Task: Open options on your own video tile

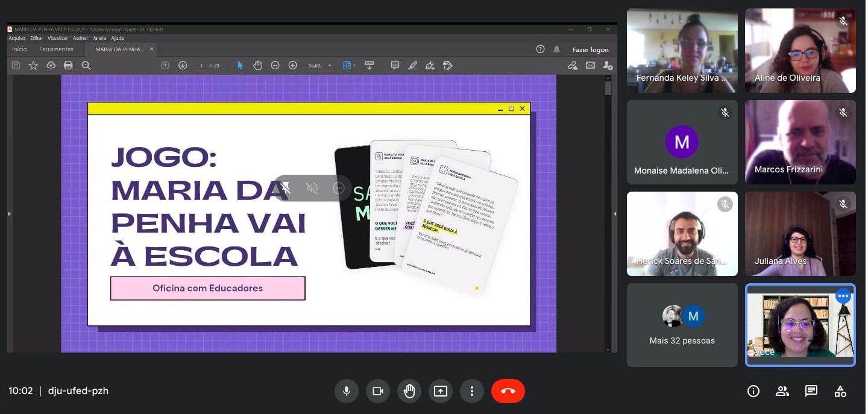Action: [x=843, y=296]
